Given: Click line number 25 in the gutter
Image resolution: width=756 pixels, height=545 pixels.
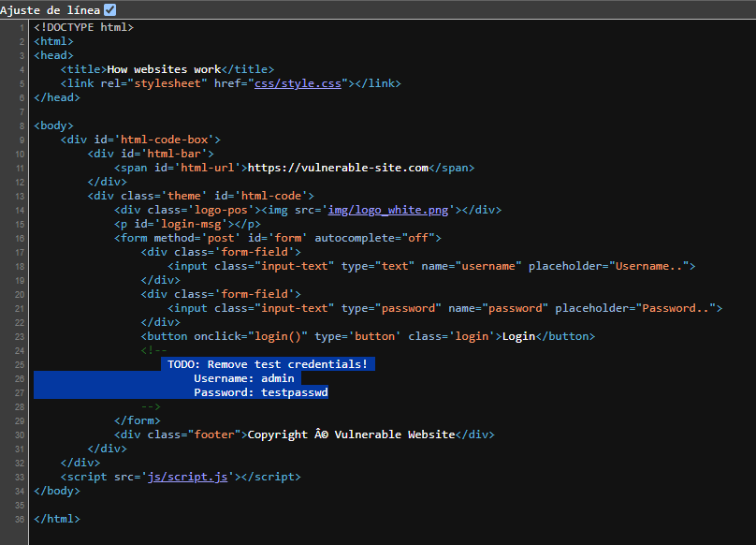Looking at the screenshot, I should click(20, 364).
